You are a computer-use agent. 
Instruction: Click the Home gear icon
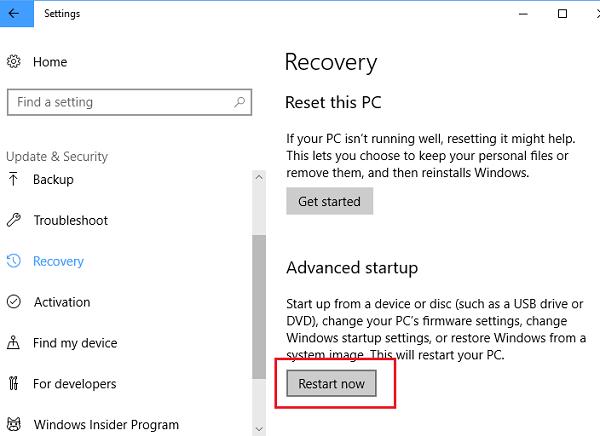coord(14,62)
